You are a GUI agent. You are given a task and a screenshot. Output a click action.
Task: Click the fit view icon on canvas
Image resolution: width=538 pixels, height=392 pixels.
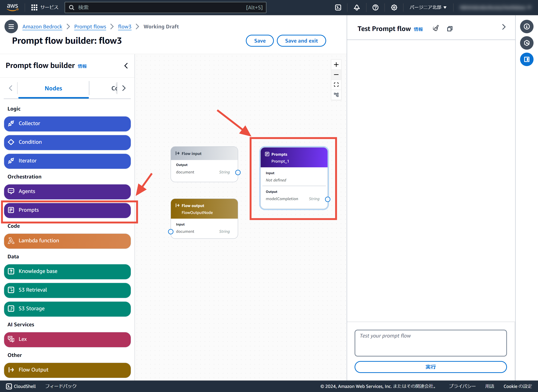click(336, 85)
